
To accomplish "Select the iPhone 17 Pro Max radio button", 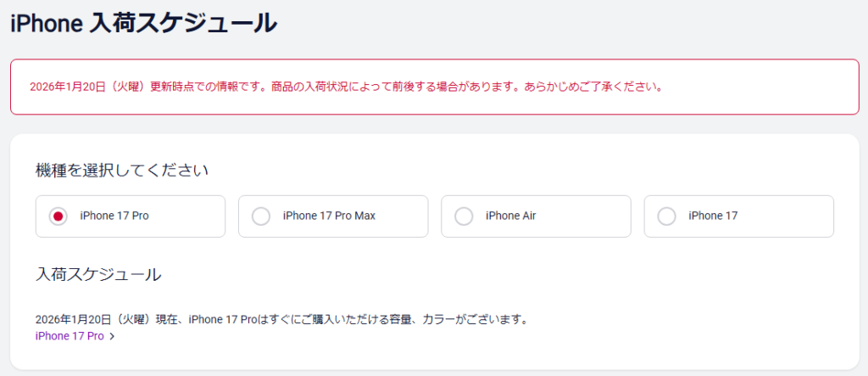I will pyautogui.click(x=261, y=216).
